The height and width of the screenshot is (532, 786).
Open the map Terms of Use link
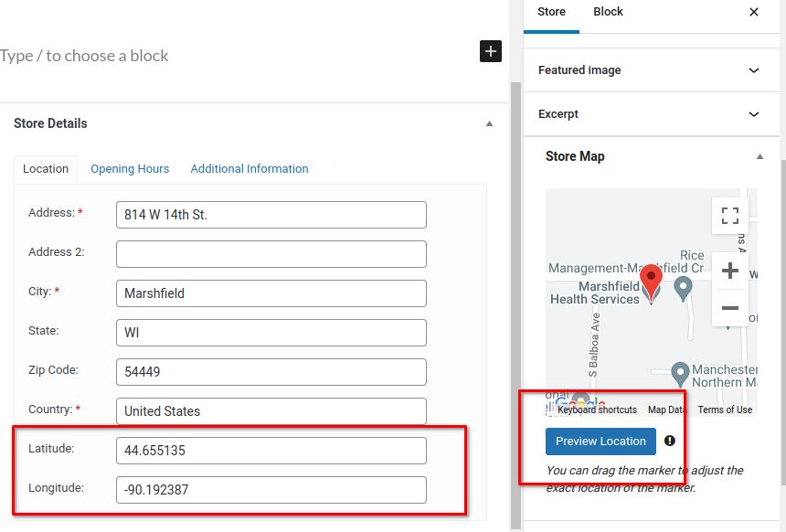(725, 410)
